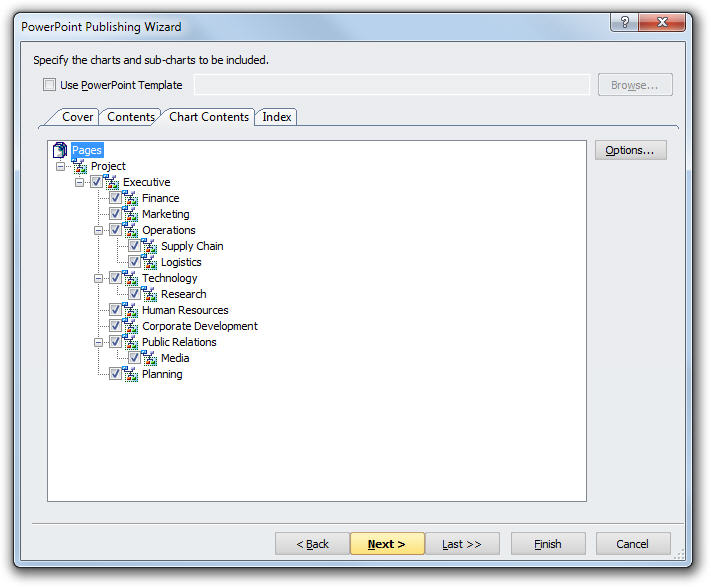Select the Corporate Development tree item
The width and height of the screenshot is (711, 587).
pos(199,326)
